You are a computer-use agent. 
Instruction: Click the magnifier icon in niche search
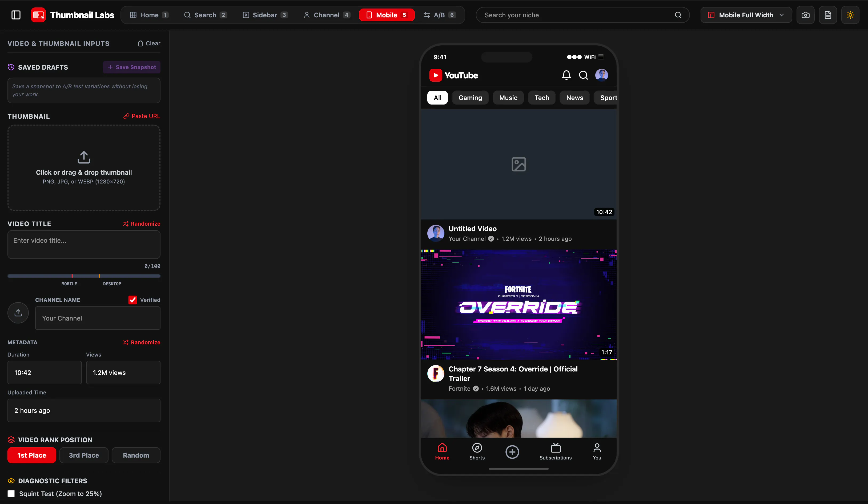click(678, 15)
